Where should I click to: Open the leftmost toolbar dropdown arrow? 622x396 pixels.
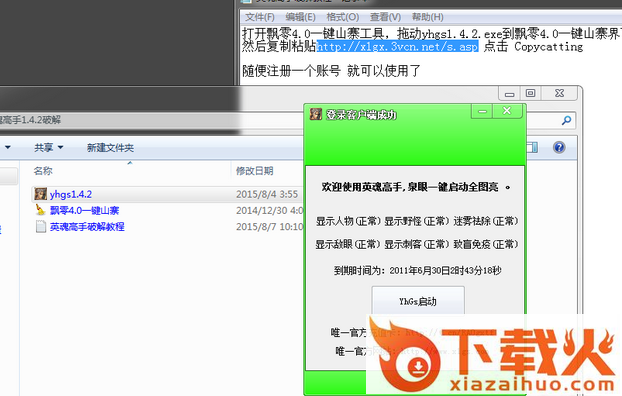click(7, 148)
